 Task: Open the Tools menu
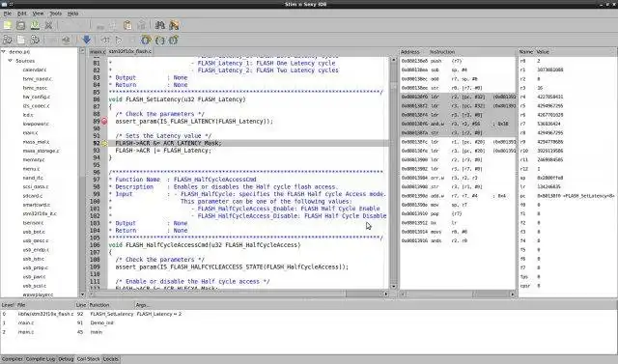(56, 14)
